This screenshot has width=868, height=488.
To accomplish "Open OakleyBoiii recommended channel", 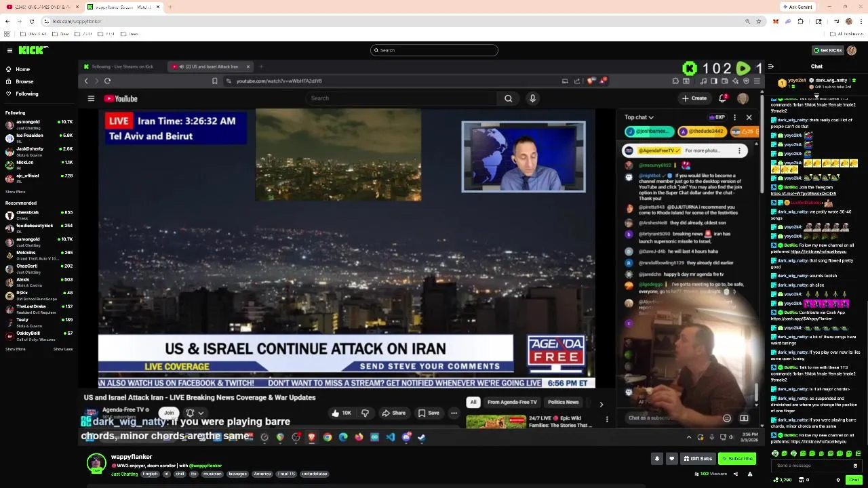I will click(39, 335).
